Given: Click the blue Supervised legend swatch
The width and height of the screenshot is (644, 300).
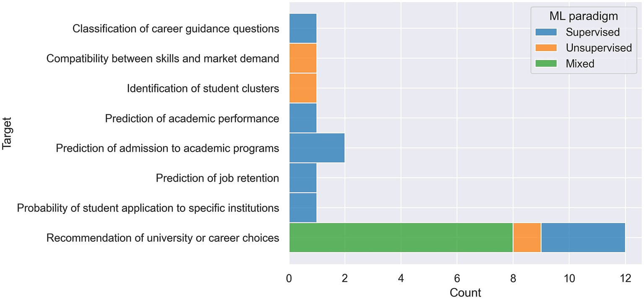Looking at the screenshot, I should [546, 32].
